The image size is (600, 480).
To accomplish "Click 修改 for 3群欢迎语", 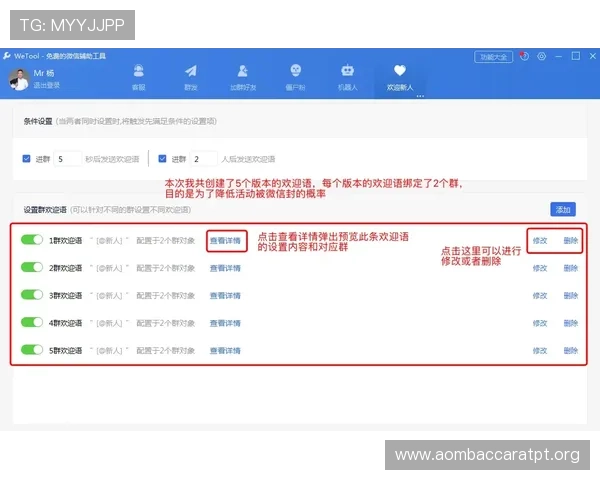I will [x=540, y=296].
